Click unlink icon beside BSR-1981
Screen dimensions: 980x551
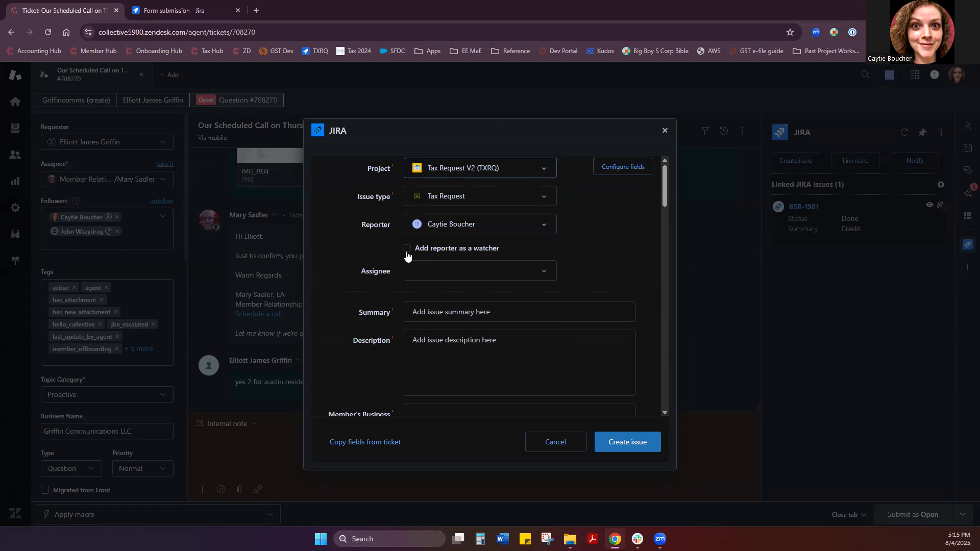coord(940,205)
